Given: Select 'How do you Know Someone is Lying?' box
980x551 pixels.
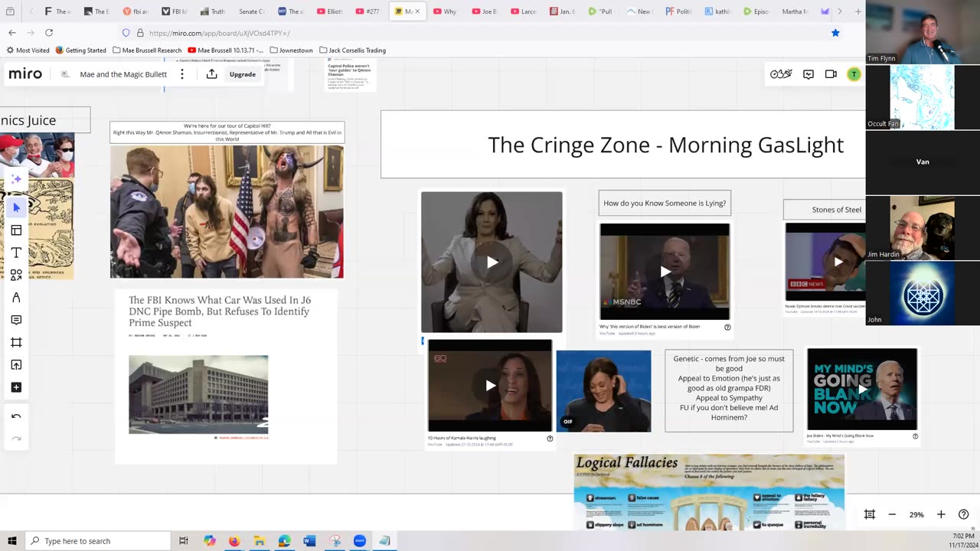Looking at the screenshot, I should pos(665,203).
